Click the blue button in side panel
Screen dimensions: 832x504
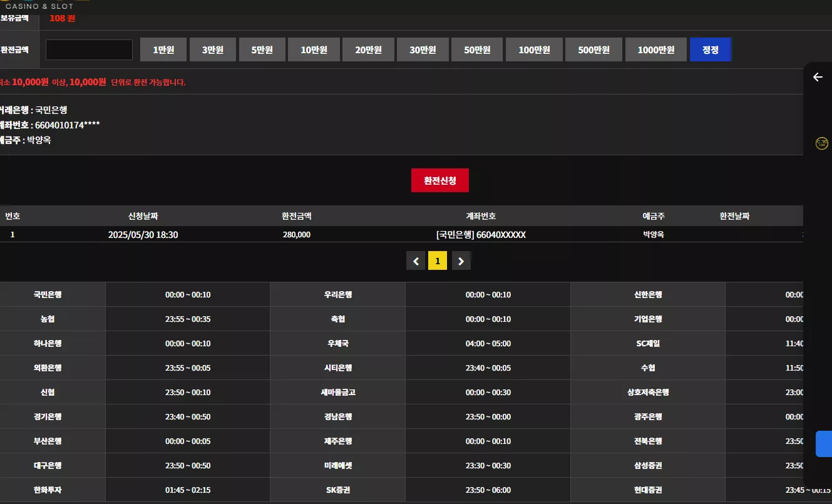824,444
